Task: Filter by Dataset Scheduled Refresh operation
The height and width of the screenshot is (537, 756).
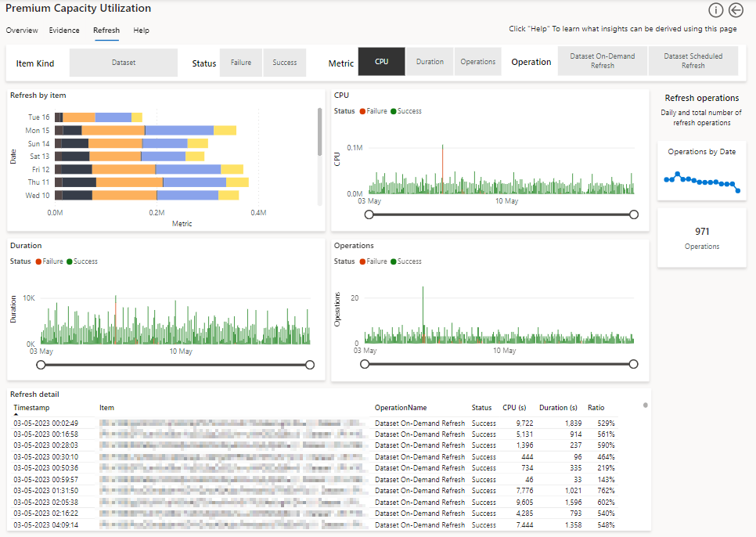Action: click(693, 62)
